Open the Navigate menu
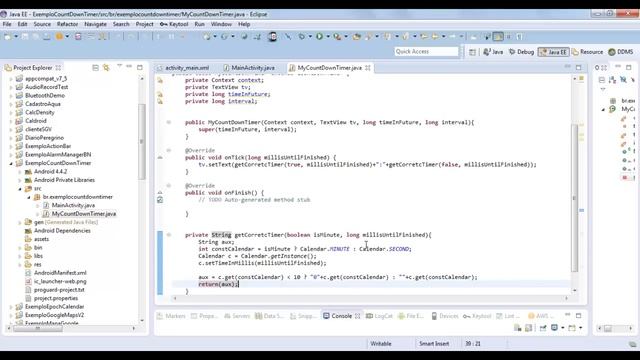 click(95, 24)
